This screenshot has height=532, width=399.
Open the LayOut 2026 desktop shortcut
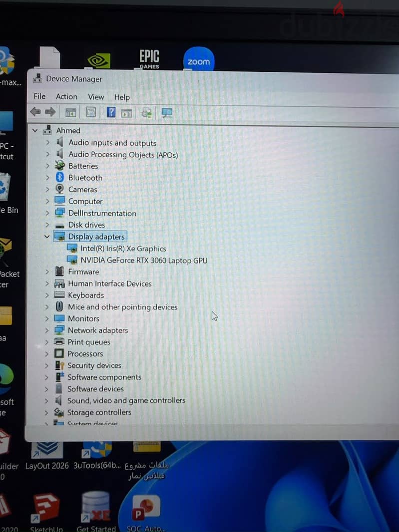47,455
